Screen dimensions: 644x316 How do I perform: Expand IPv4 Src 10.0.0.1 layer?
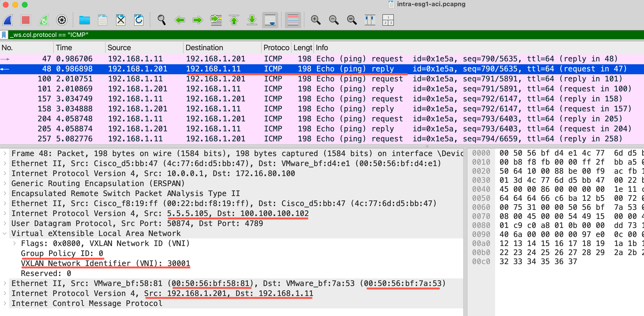pos(5,173)
